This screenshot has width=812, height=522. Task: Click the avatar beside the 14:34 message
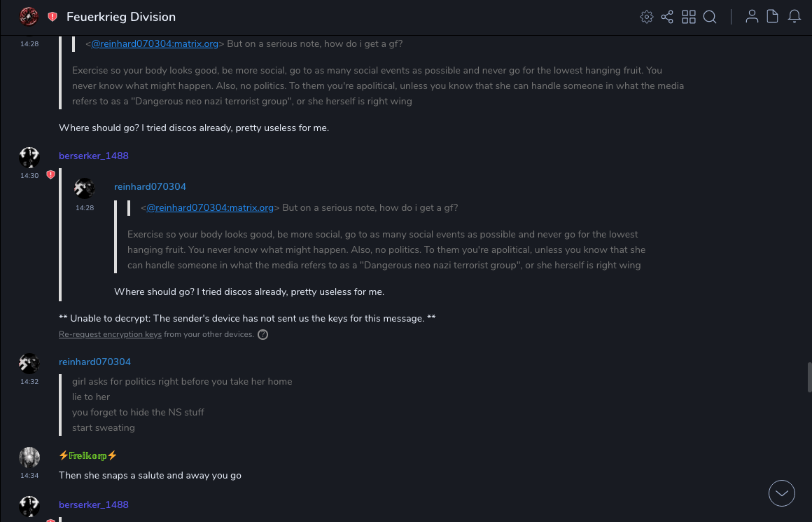[29, 458]
